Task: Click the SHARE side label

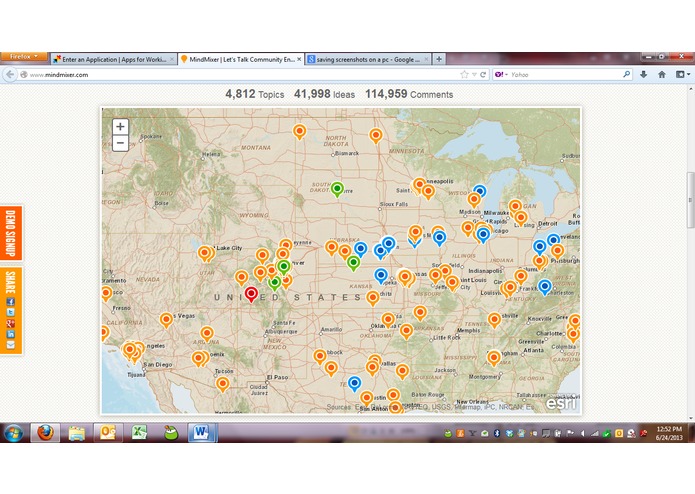Action: pyautogui.click(x=11, y=283)
